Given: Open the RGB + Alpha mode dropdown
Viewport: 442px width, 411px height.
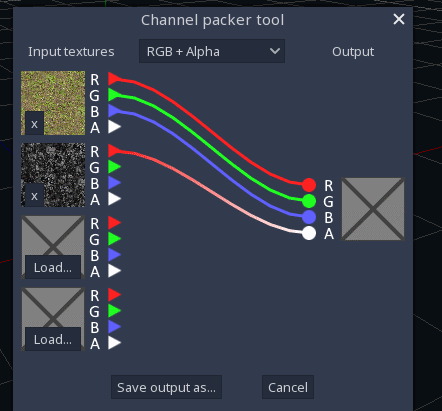Looking at the screenshot, I should pyautogui.click(x=212, y=51).
